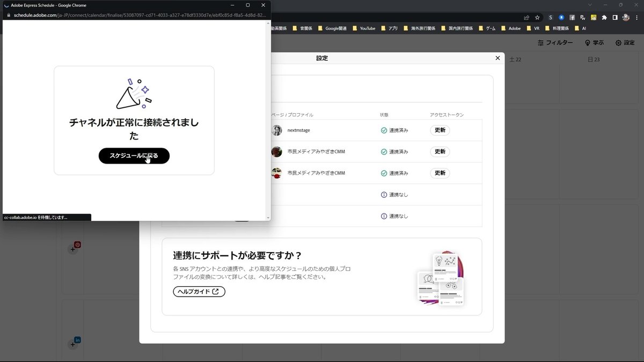Open 学ぶ lightbulb menu
This screenshot has height=362, width=644.
click(x=594, y=43)
